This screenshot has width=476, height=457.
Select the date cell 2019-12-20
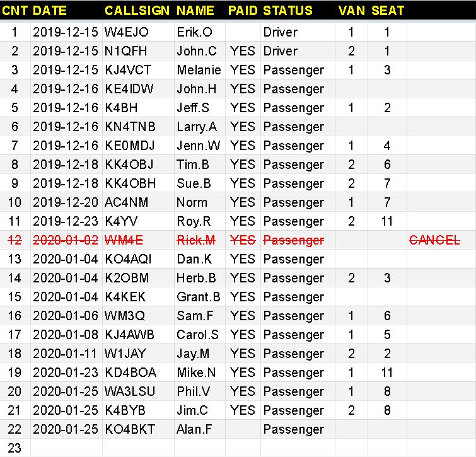pos(66,202)
